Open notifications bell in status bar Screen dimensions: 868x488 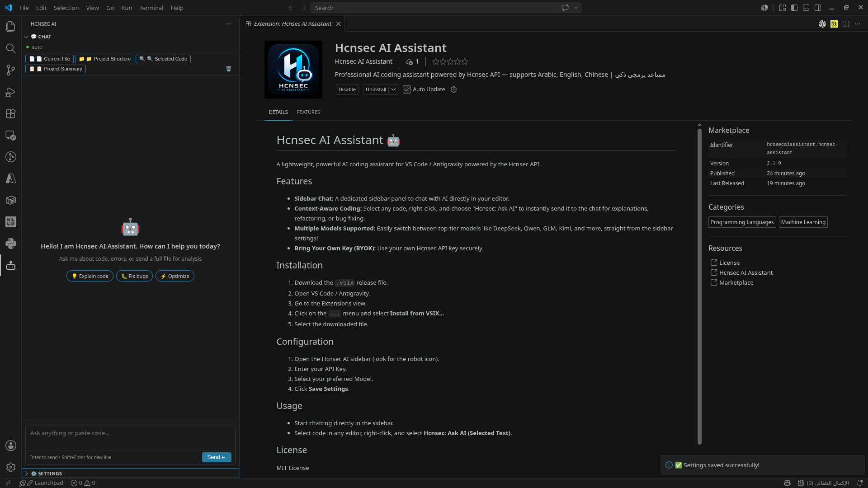pos(860,483)
